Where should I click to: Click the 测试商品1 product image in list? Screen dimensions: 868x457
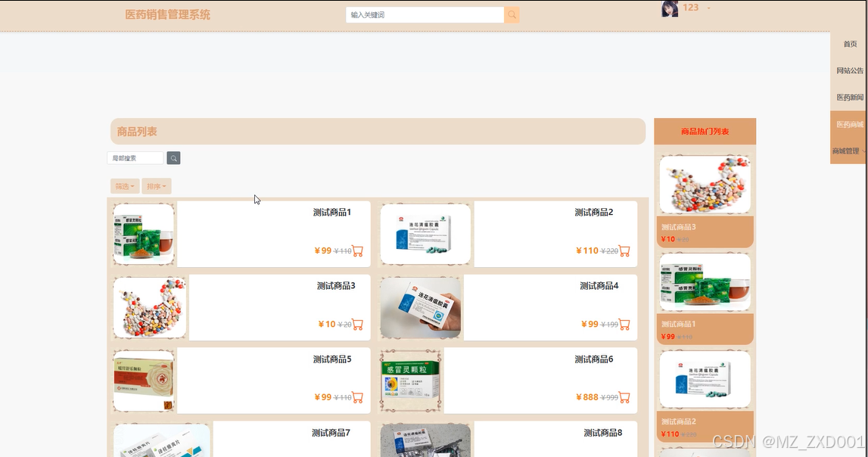pos(144,234)
